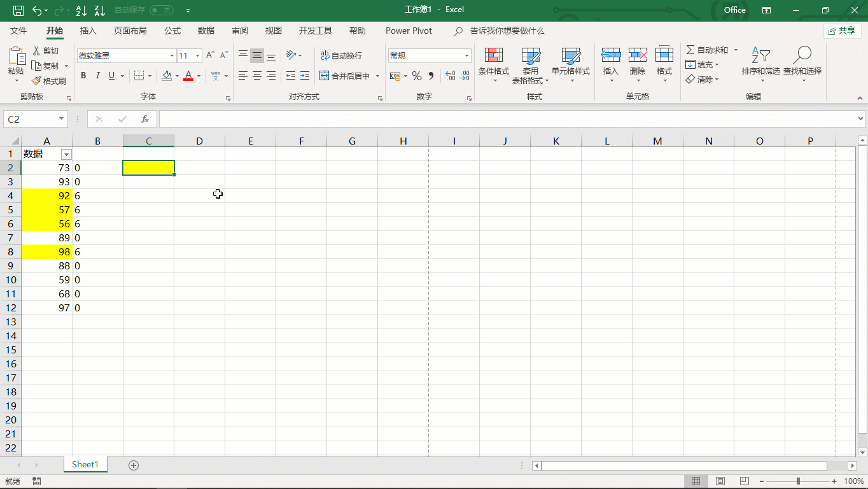Viewport: 868px width, 489px height.
Task: Open the Name Box dropdown arrow
Action: pyautogui.click(x=62, y=119)
